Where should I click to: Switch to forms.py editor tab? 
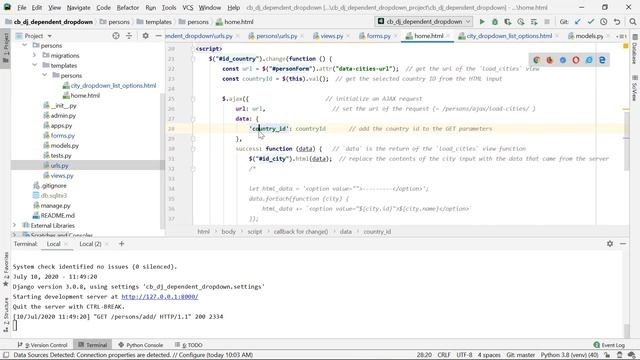pos(378,36)
